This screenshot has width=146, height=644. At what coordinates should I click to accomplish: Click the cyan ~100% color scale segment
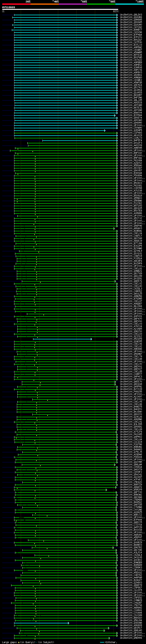pyautogui.click(x=130, y=4)
